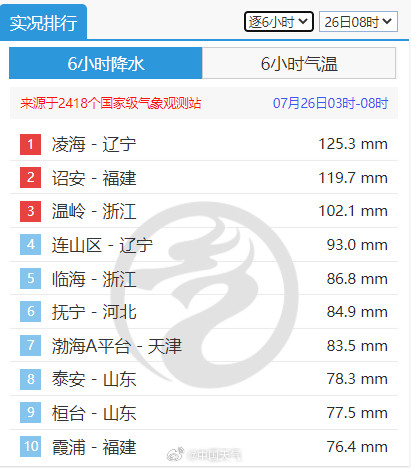Select station 霞浦 - 福建
The image size is (411, 468).
(x=94, y=447)
